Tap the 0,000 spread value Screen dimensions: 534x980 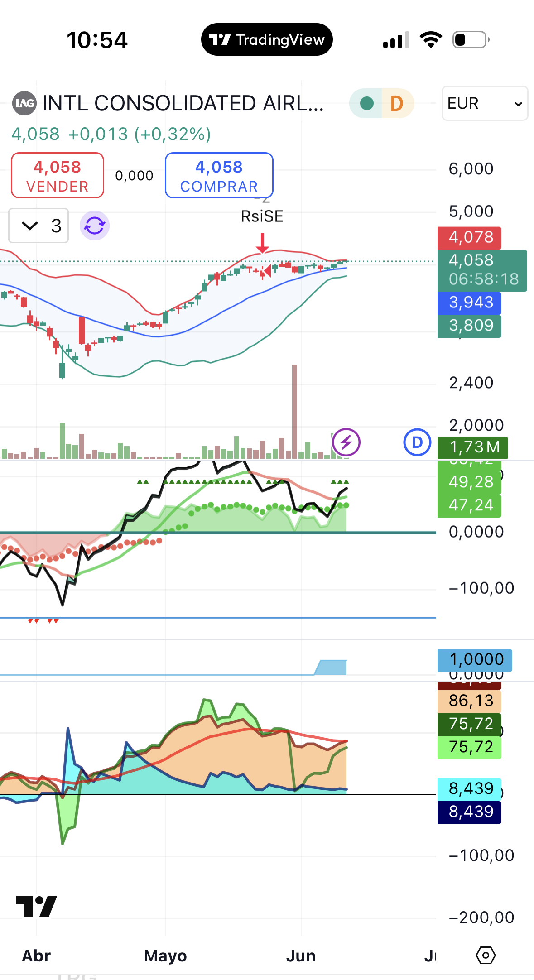pos(135,176)
